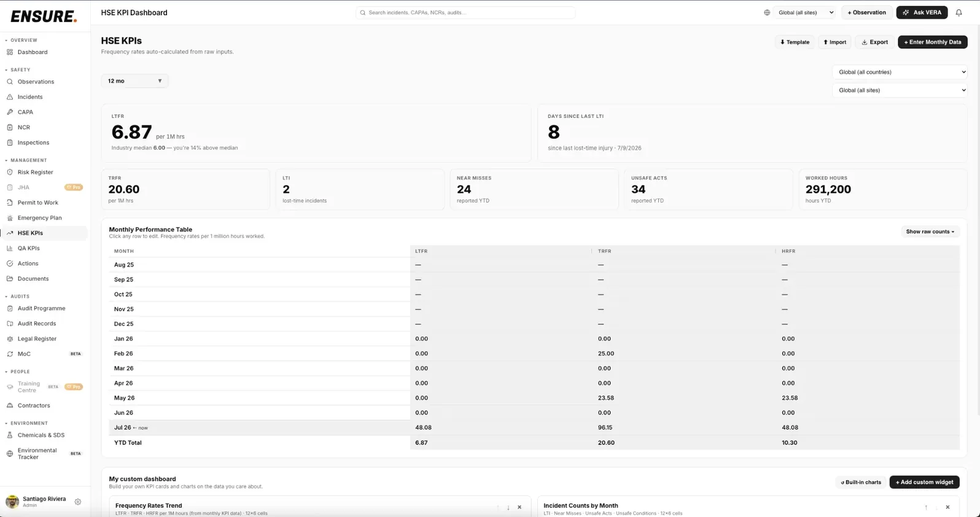Image resolution: width=980 pixels, height=517 pixels.
Task: Click the TRFR column header
Action: [x=605, y=251]
